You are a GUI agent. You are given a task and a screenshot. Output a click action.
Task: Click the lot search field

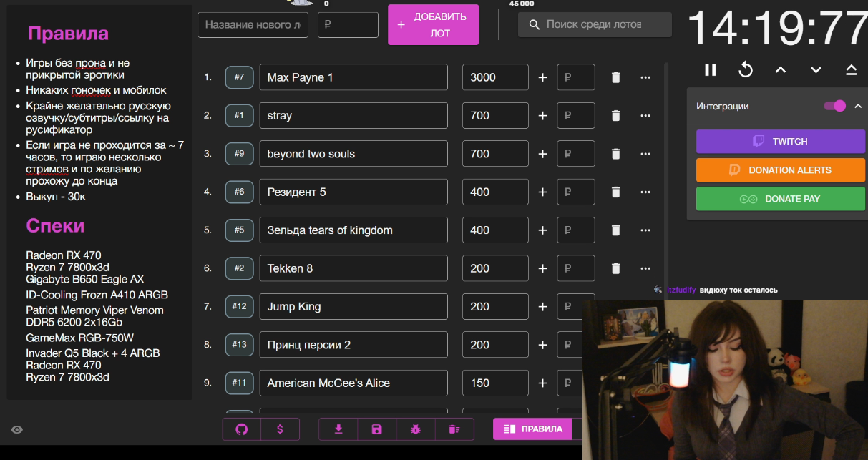(x=595, y=25)
